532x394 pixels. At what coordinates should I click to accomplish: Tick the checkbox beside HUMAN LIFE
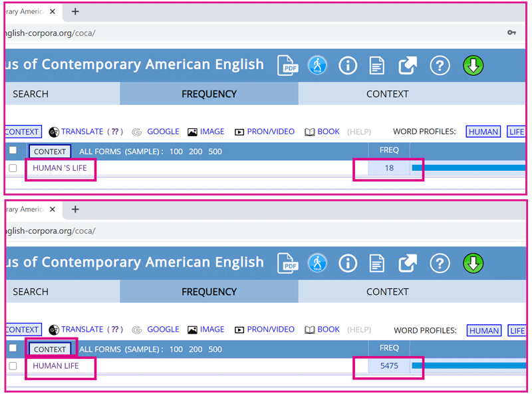coord(13,366)
